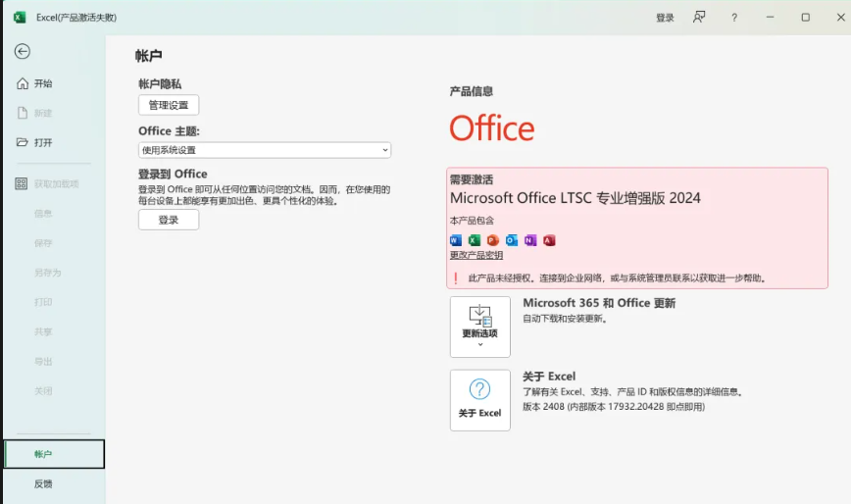
Task: Click the folder icon beside 打开
Action: click(23, 143)
